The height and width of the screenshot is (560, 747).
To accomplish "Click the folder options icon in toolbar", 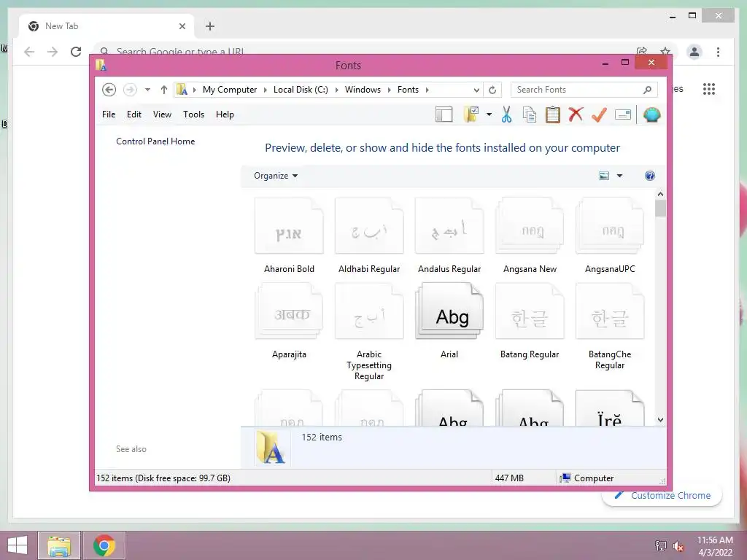I will pyautogui.click(x=471, y=114).
